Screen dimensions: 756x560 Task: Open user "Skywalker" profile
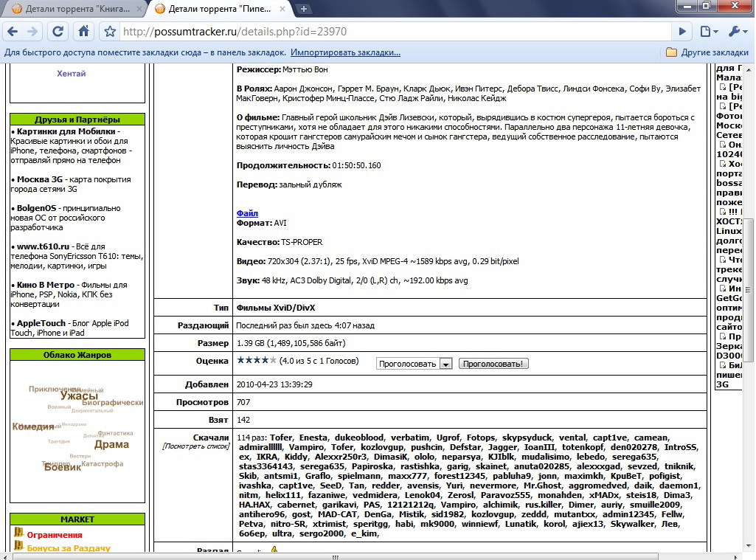[631, 524]
